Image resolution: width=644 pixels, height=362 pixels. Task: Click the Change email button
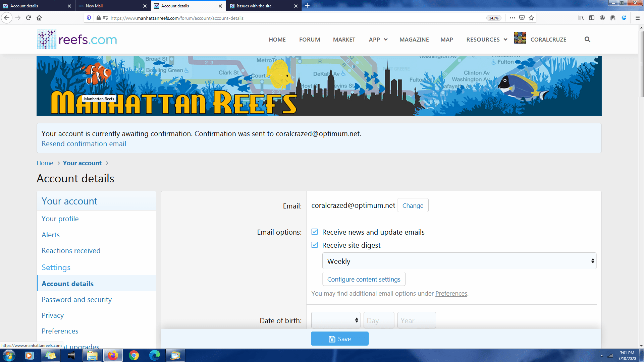(x=413, y=205)
